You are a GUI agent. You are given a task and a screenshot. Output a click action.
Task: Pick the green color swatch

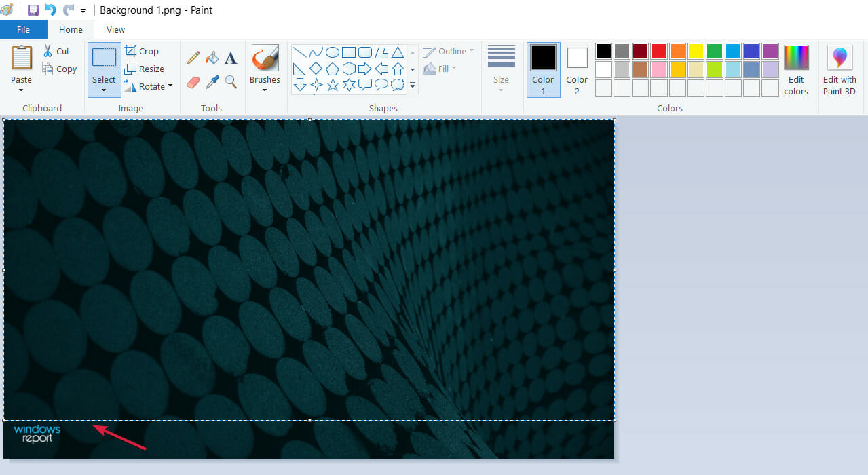(x=714, y=51)
